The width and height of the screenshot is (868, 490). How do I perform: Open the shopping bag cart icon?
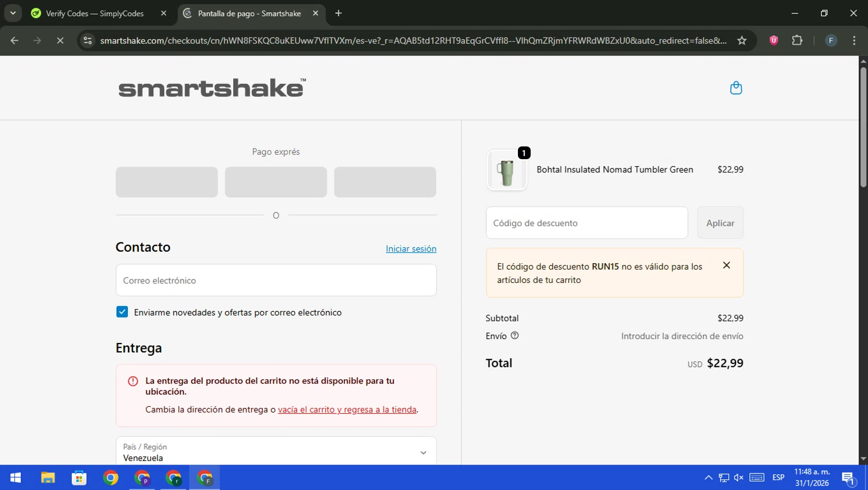[735, 88]
